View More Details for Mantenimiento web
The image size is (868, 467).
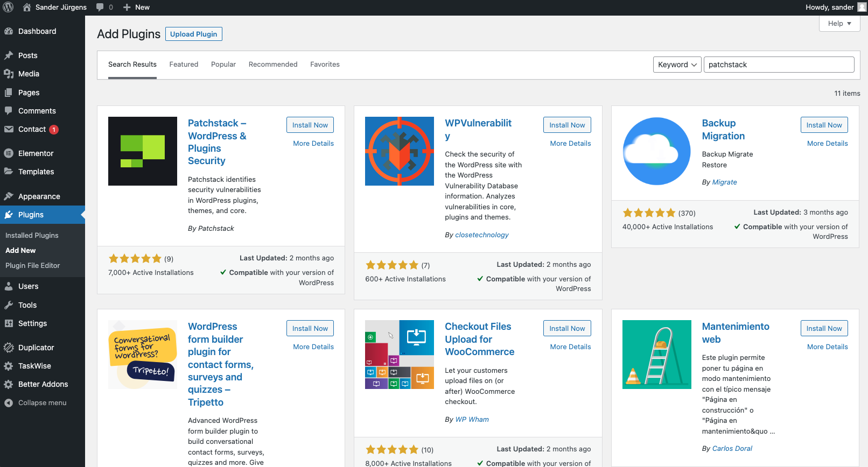(x=828, y=347)
